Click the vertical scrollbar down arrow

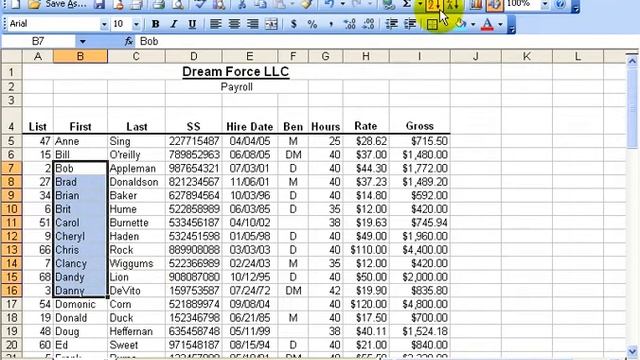pyautogui.click(x=632, y=350)
